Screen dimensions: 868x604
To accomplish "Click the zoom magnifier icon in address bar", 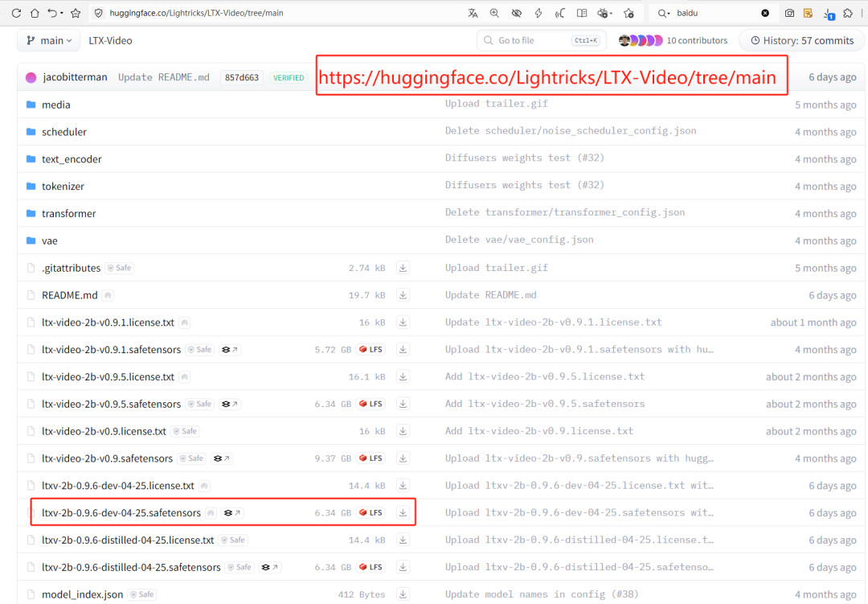I will (x=494, y=13).
